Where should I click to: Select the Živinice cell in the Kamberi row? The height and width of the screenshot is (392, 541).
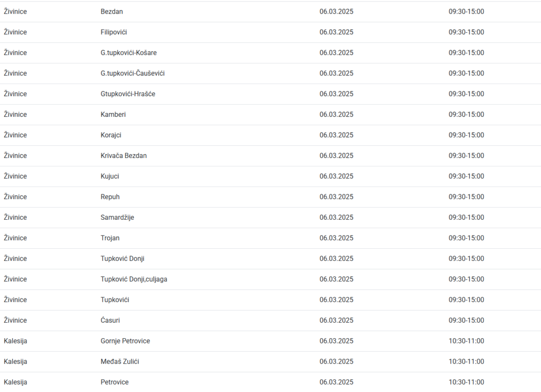pos(15,115)
